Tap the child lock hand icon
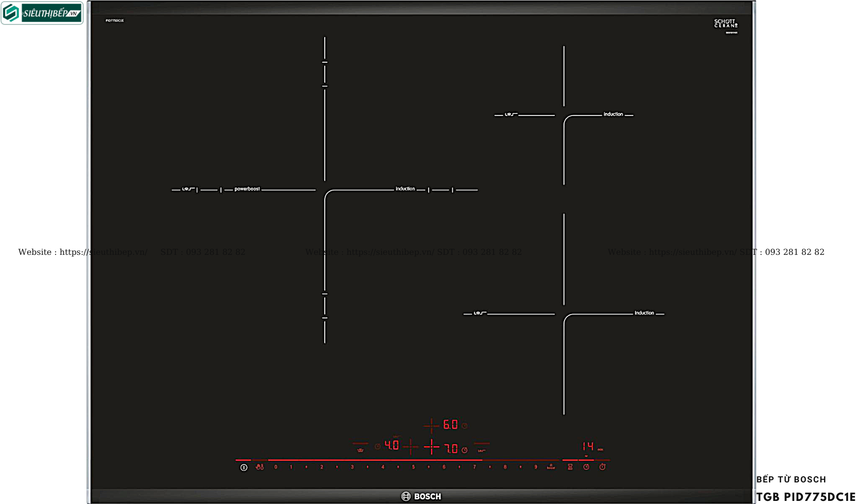 point(259,467)
